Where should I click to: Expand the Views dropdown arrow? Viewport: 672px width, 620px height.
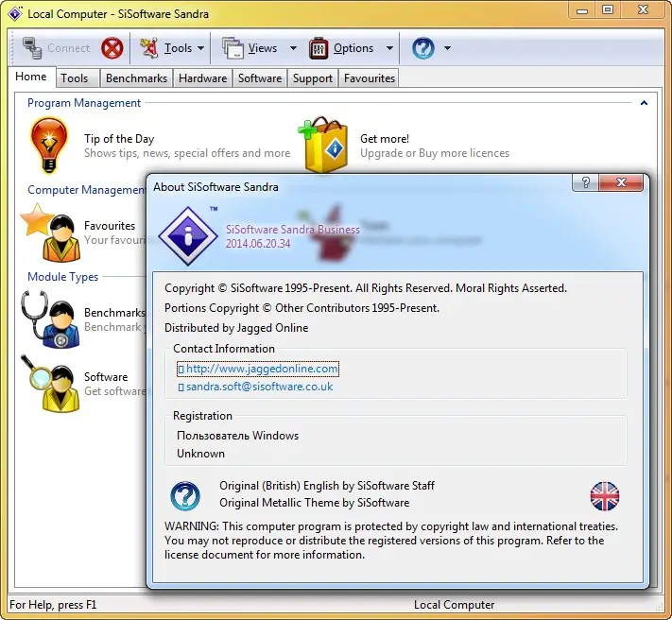[x=293, y=48]
